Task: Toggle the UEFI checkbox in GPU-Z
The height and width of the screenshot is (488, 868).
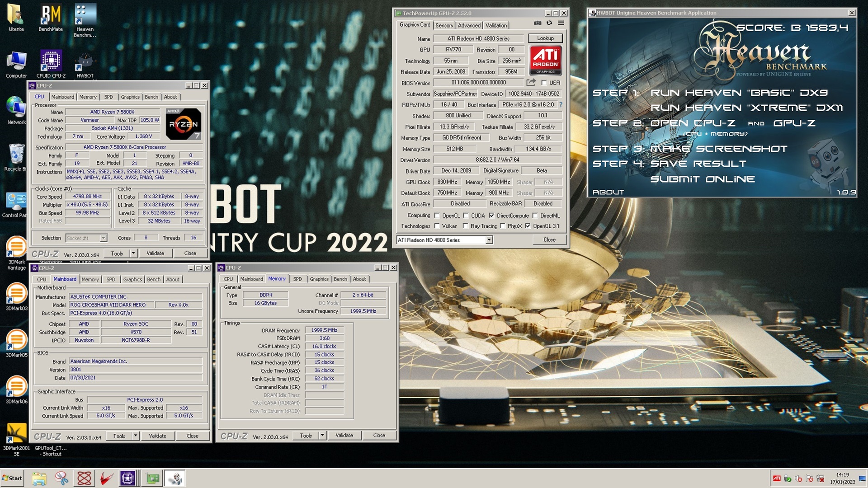Action: tap(544, 83)
